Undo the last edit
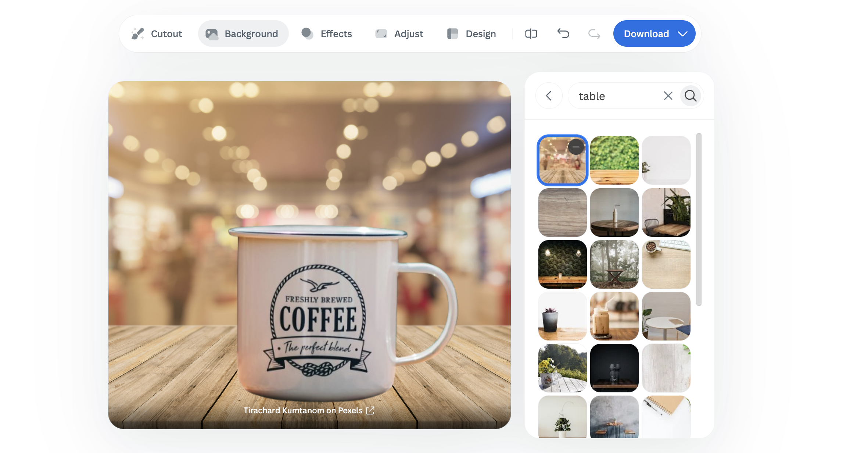The height and width of the screenshot is (453, 868). click(563, 34)
